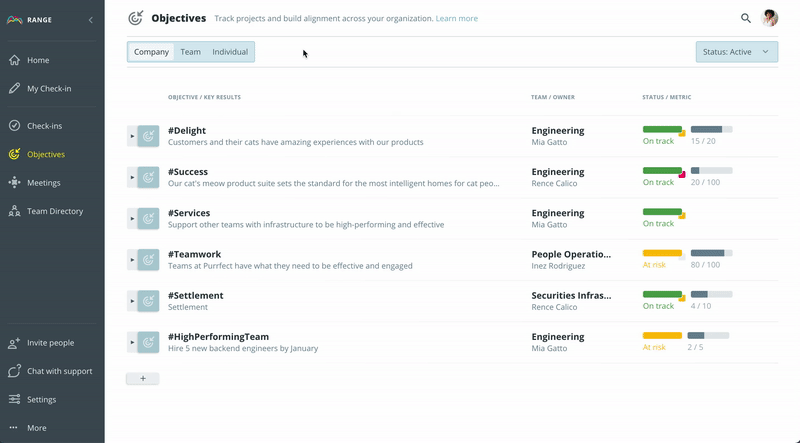
Task: Select the Company view toggle
Action: point(152,52)
